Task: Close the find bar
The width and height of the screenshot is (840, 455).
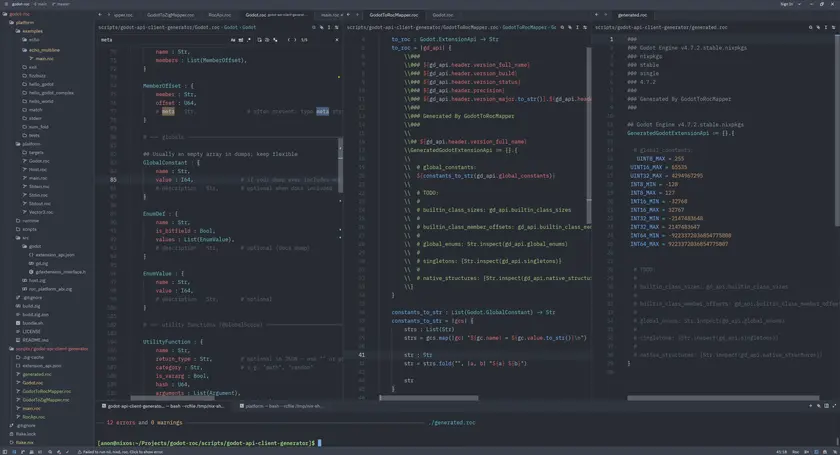Action: [x=337, y=40]
